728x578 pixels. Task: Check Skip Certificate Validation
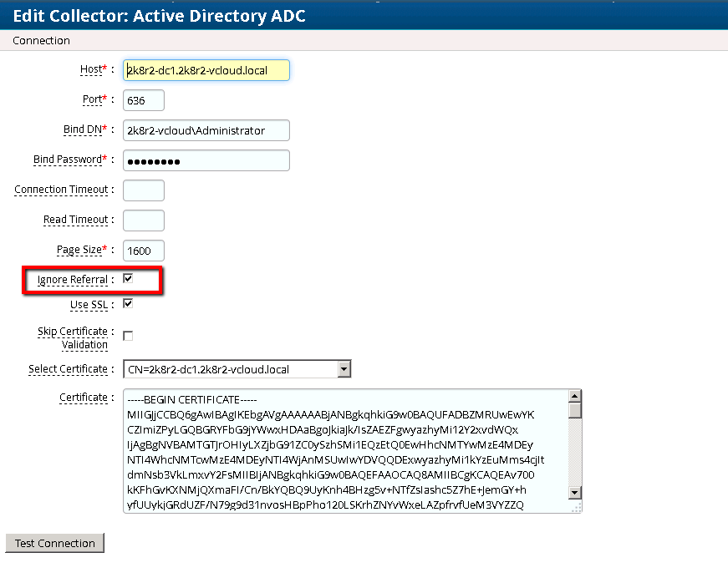[128, 334]
